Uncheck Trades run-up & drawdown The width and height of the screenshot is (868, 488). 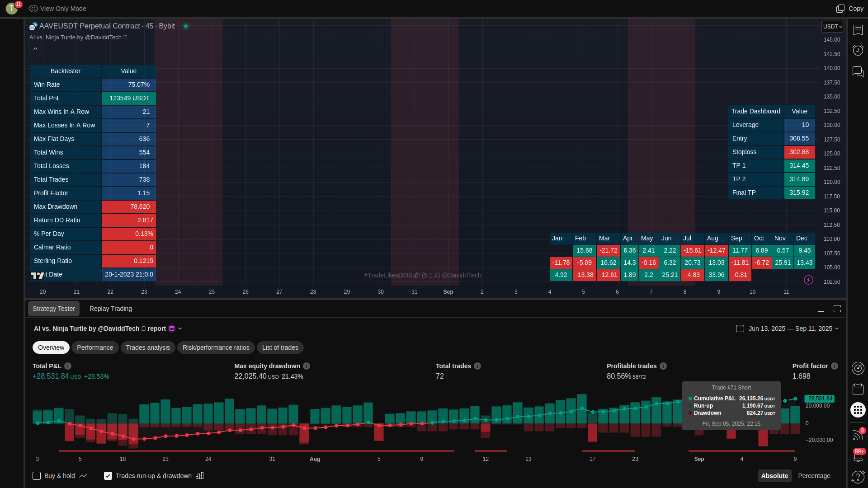(108, 476)
